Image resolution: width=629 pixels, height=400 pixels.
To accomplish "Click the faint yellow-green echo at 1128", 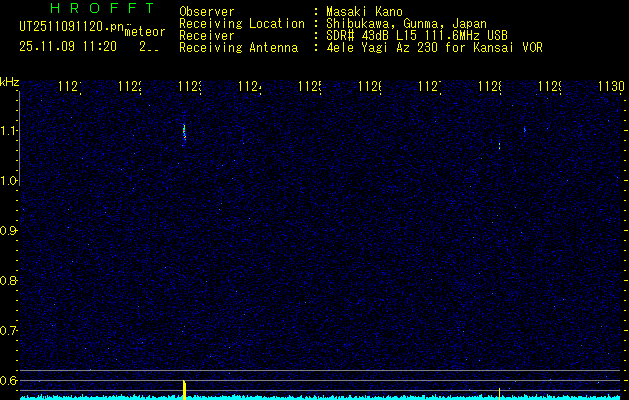I will click(x=499, y=146).
